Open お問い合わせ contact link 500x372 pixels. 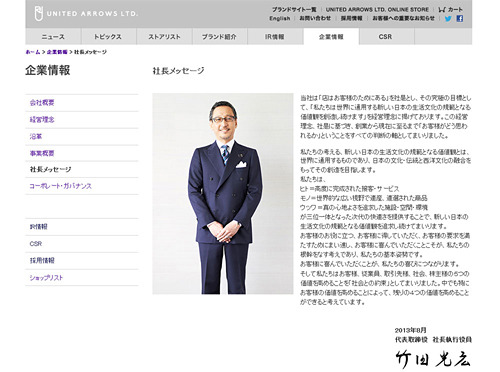[315, 18]
